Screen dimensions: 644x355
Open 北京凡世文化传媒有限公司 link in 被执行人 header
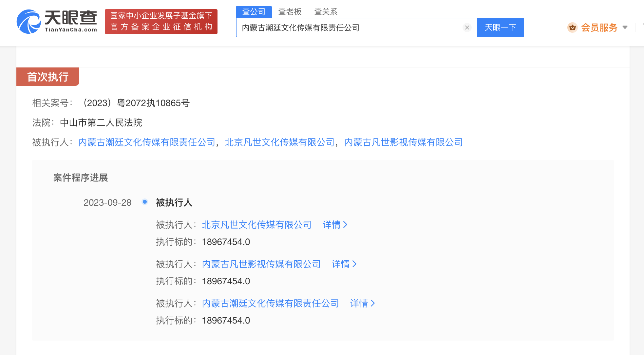280,142
